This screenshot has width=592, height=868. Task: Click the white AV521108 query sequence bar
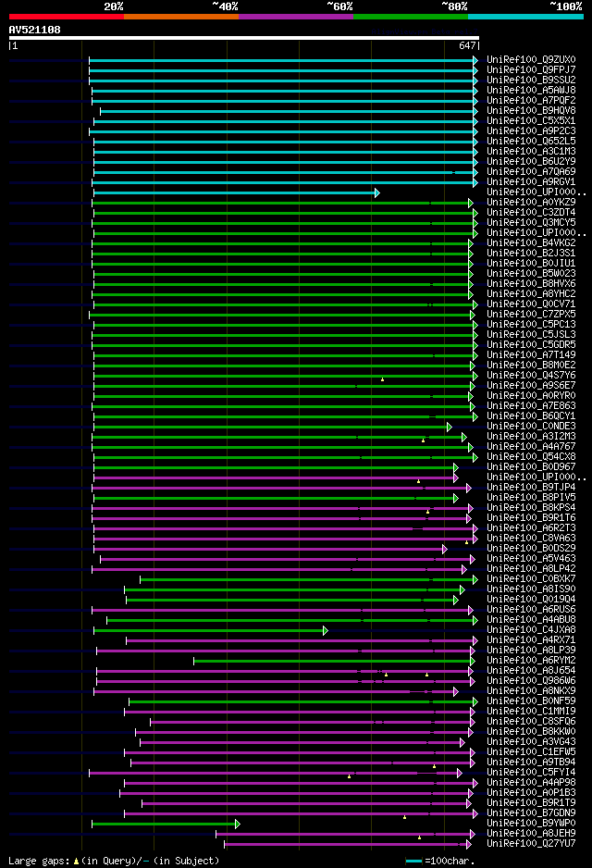(244, 38)
